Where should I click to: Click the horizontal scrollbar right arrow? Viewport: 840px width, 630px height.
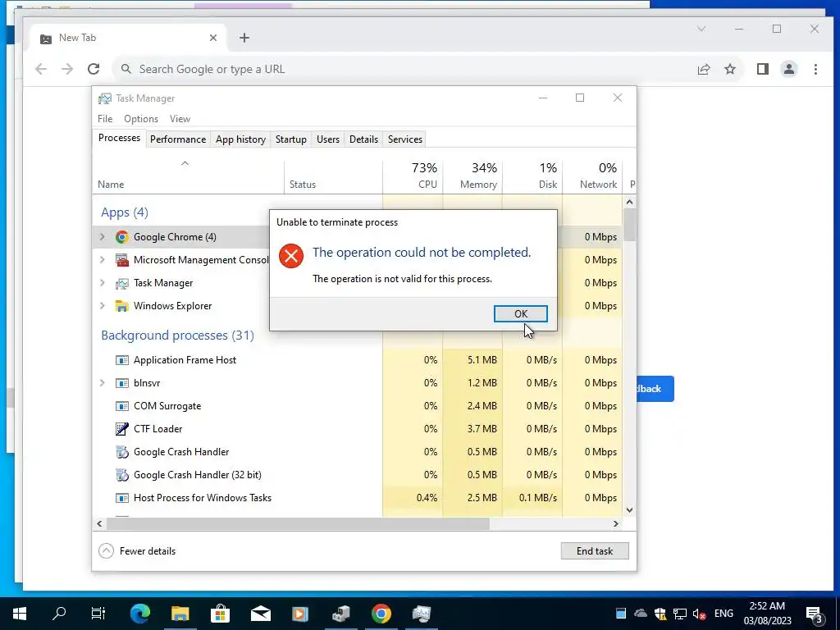[616, 523]
